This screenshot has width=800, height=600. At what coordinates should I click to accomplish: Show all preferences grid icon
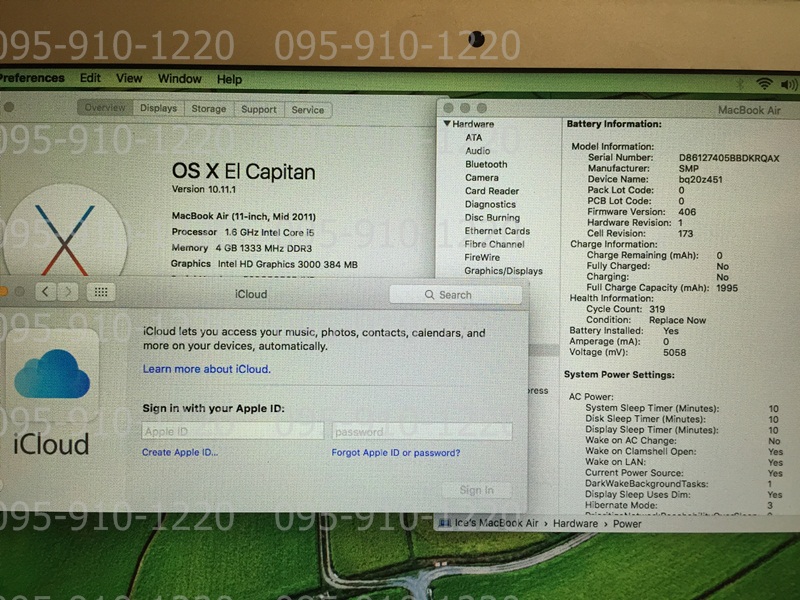[x=101, y=292]
